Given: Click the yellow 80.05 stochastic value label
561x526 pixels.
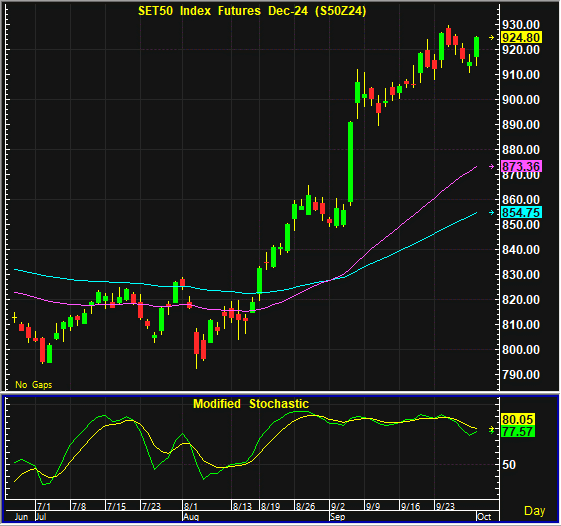Looking at the screenshot, I should [x=518, y=419].
